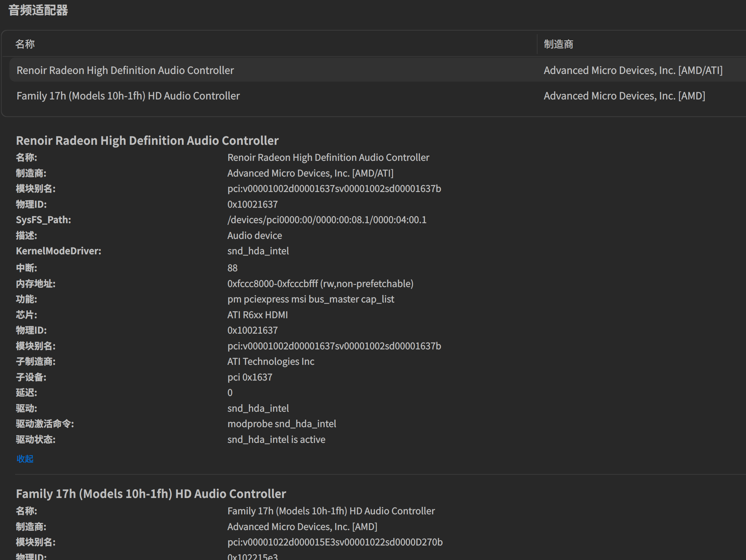The height and width of the screenshot is (560, 746).
Task: Click the Renoir Radeon details section heading
Action: click(147, 140)
